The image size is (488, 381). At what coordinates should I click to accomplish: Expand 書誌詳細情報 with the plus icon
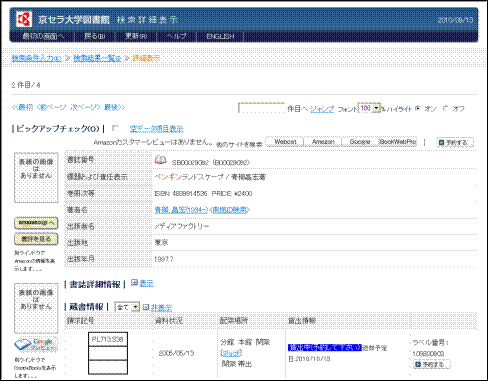click(x=134, y=283)
